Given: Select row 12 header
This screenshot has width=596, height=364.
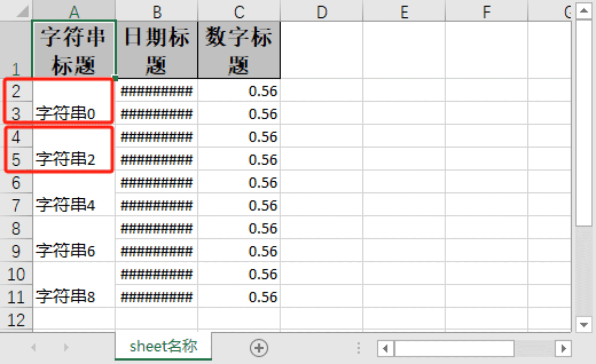Looking at the screenshot, I should (16, 320).
